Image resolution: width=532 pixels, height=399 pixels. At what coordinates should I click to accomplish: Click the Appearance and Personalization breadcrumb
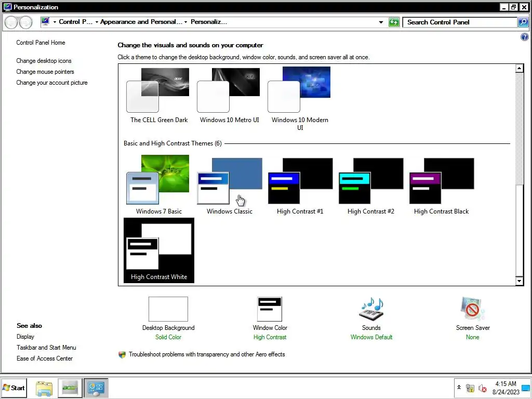click(141, 22)
